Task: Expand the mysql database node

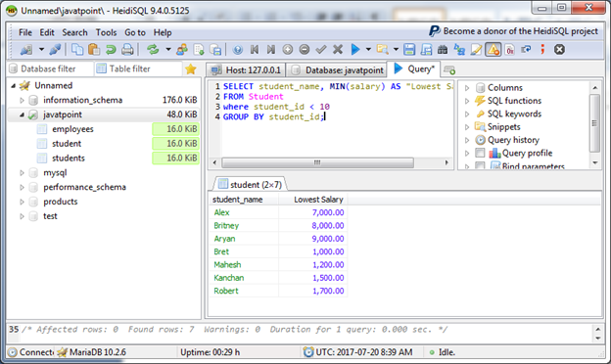Action: (22, 173)
